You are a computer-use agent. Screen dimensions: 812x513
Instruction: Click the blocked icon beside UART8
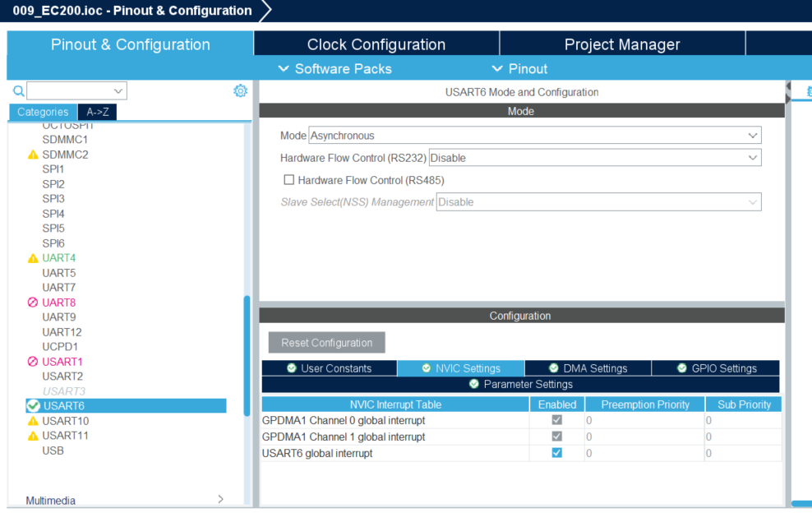point(33,302)
